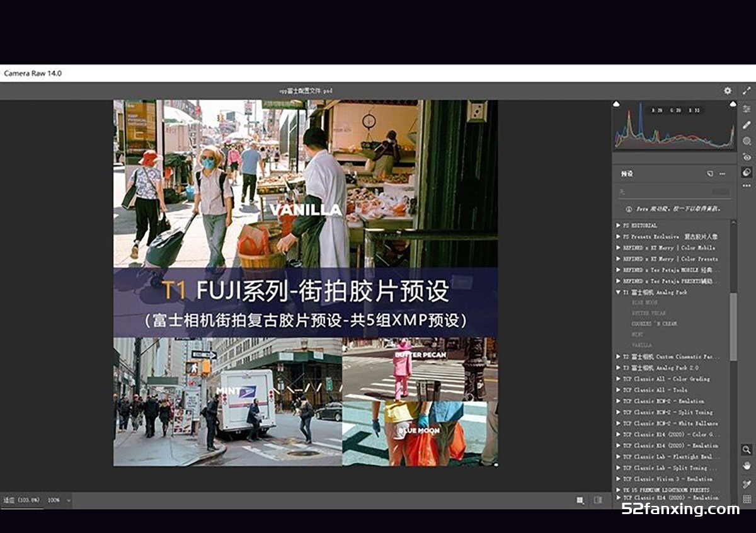
Task: Click the file name at top of preview
Action: [306, 91]
